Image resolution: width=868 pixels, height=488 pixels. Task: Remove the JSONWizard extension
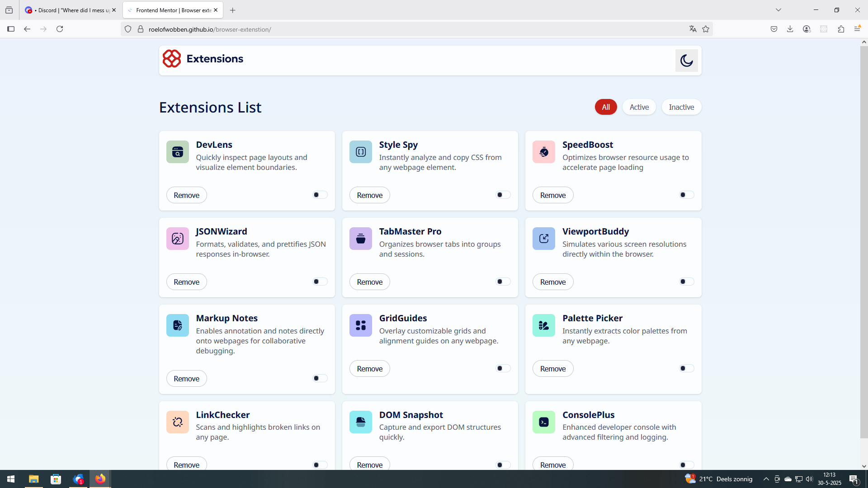click(x=186, y=282)
